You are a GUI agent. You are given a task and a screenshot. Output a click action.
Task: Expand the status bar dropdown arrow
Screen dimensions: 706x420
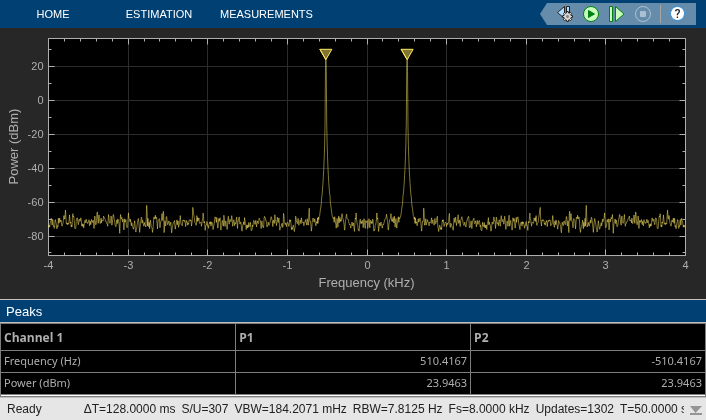click(x=696, y=410)
